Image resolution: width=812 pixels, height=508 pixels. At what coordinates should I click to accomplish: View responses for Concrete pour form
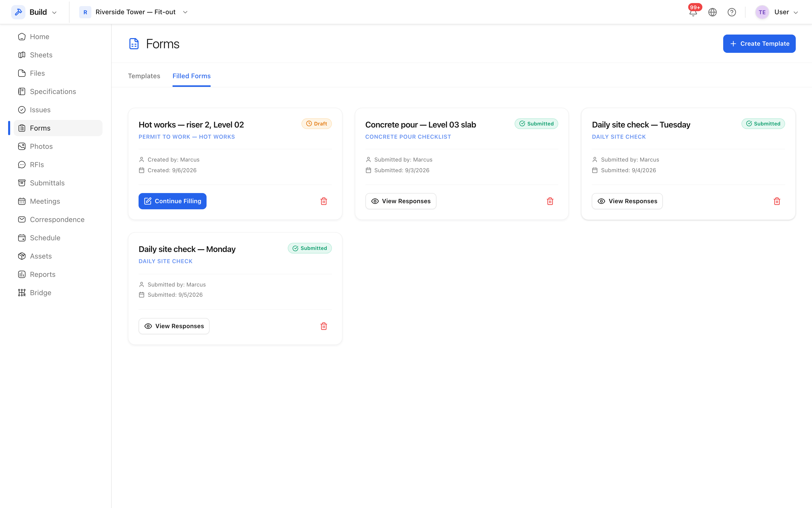click(x=401, y=201)
